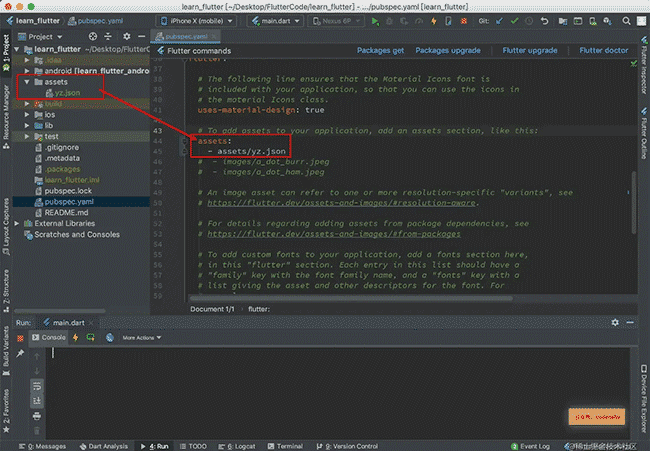Expand the android folder

(27, 71)
